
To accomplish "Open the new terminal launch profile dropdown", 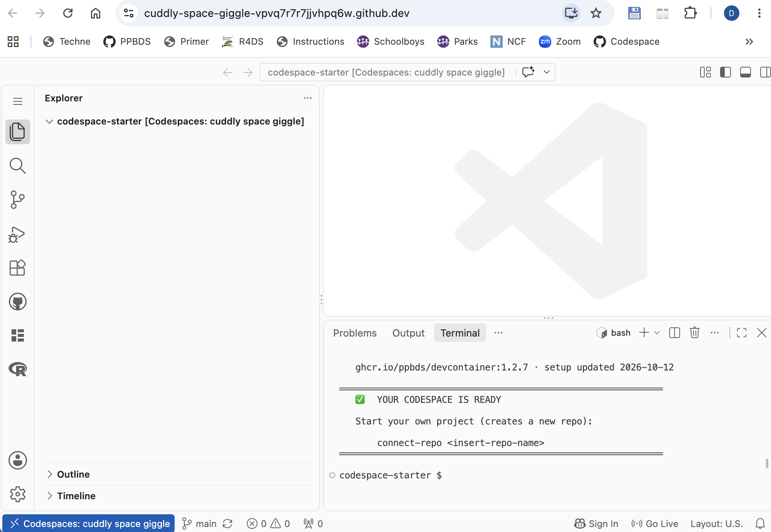I will pos(657,333).
